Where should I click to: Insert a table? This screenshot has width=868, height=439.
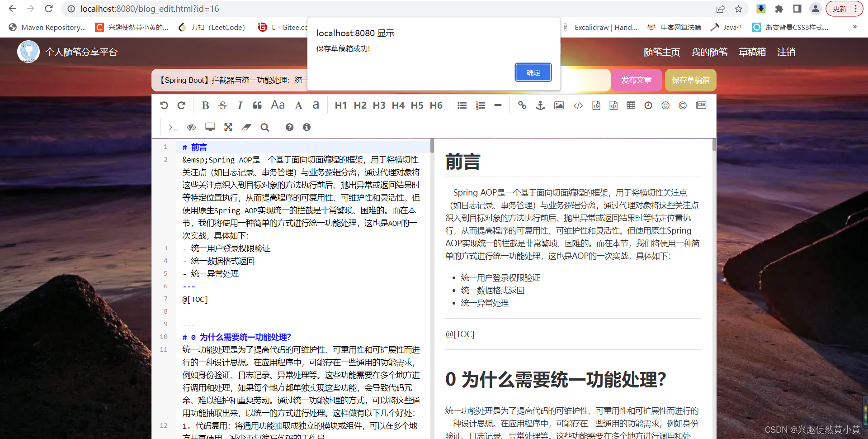tap(631, 105)
